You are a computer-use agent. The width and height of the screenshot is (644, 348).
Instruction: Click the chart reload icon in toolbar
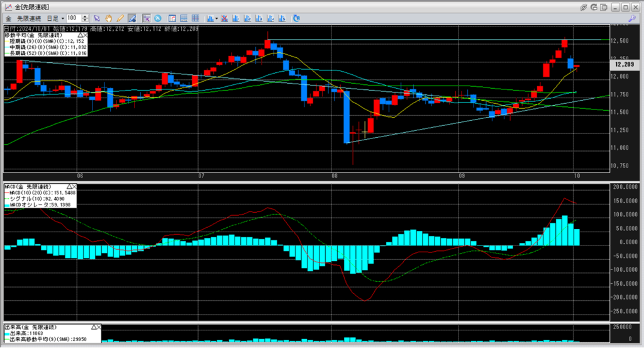click(x=297, y=18)
